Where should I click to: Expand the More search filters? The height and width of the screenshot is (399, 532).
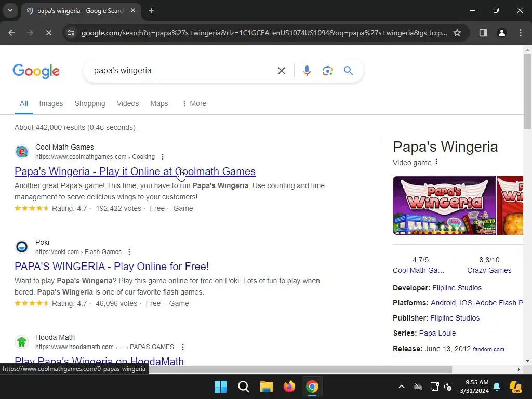click(x=194, y=103)
